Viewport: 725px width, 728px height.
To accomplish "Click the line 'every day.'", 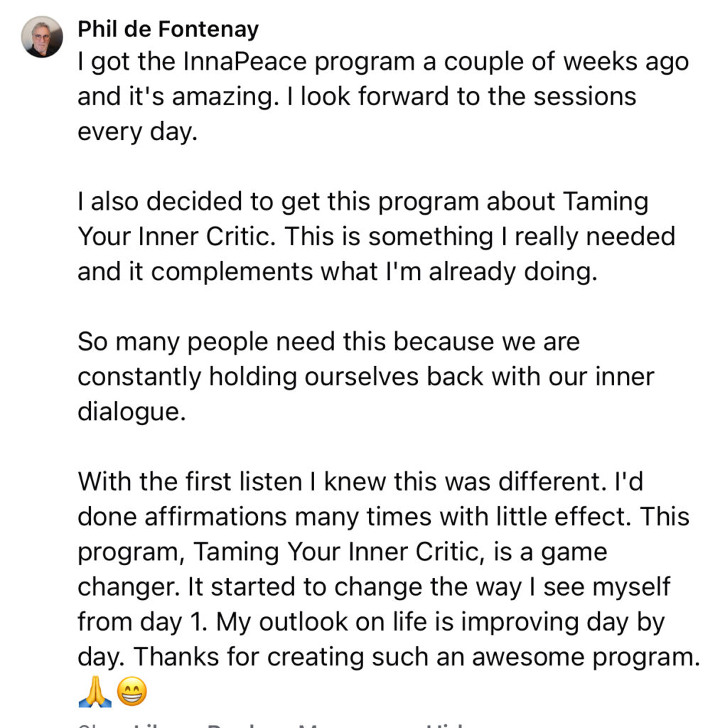I will [137, 132].
